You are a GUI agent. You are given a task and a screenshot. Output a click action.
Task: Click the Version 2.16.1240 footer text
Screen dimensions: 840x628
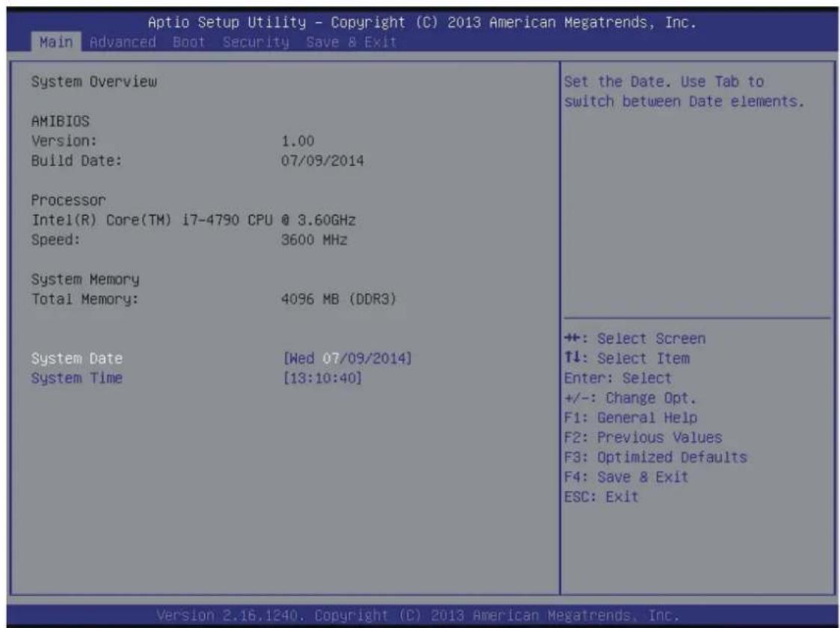[x=418, y=615]
